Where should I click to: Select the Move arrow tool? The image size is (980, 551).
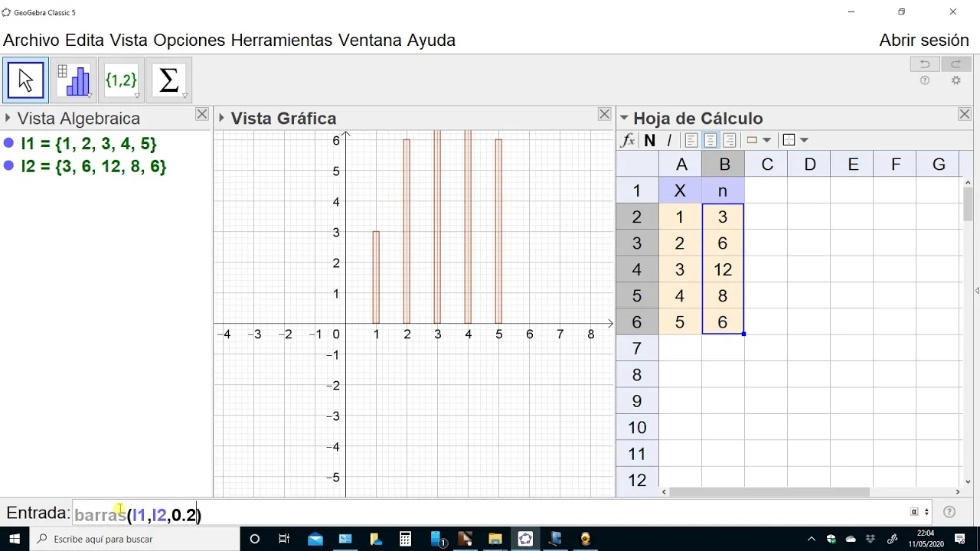point(26,80)
